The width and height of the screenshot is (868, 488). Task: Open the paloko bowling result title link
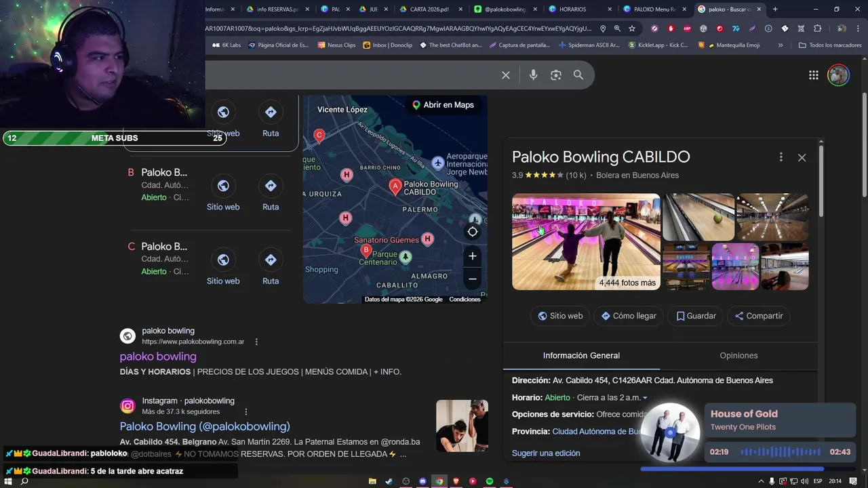coord(158,357)
